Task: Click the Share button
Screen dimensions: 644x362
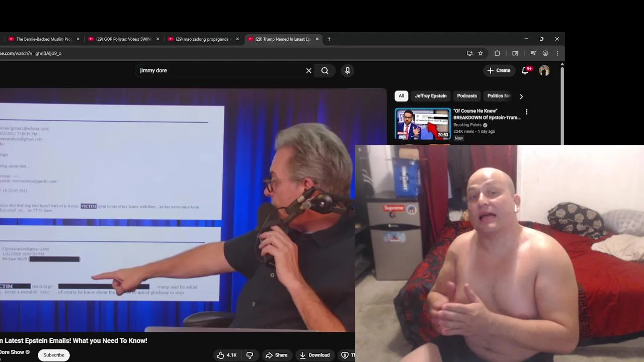Action: click(x=277, y=355)
